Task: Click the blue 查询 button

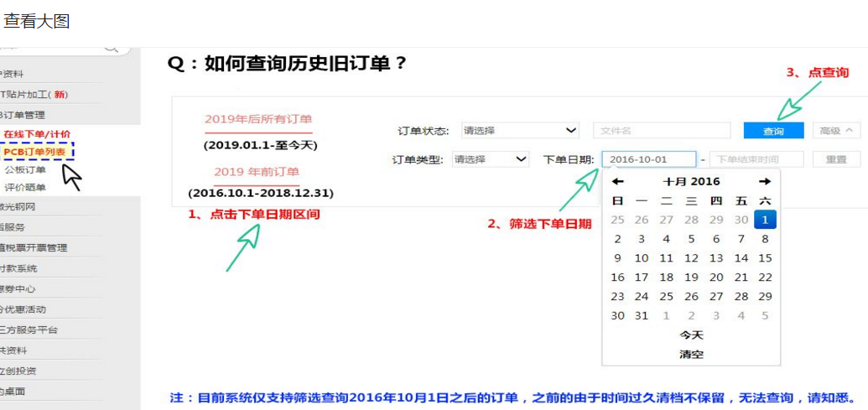Action: [x=773, y=131]
